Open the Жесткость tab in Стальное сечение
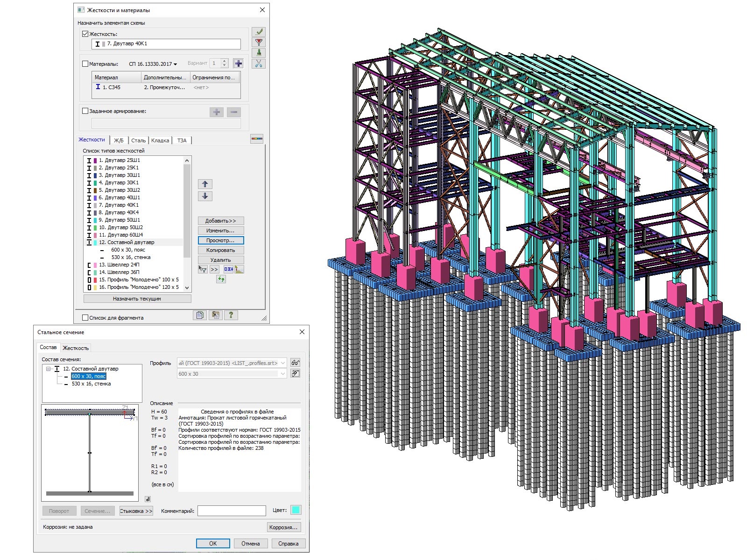The height and width of the screenshot is (560, 747). click(76, 348)
